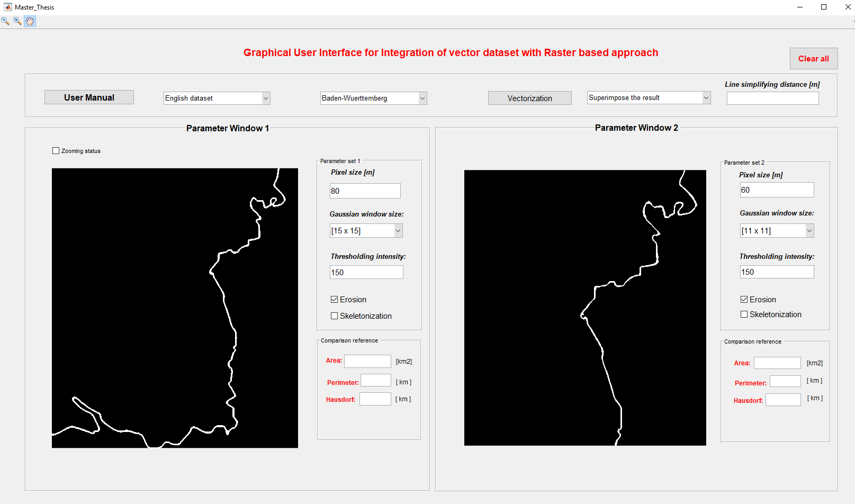Maximize the Master_Thesis window

(x=824, y=7)
